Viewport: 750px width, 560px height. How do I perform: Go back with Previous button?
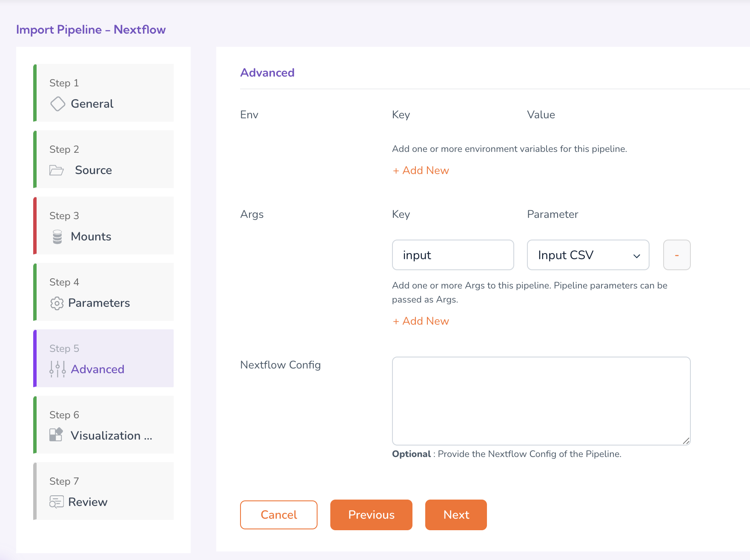click(x=371, y=515)
